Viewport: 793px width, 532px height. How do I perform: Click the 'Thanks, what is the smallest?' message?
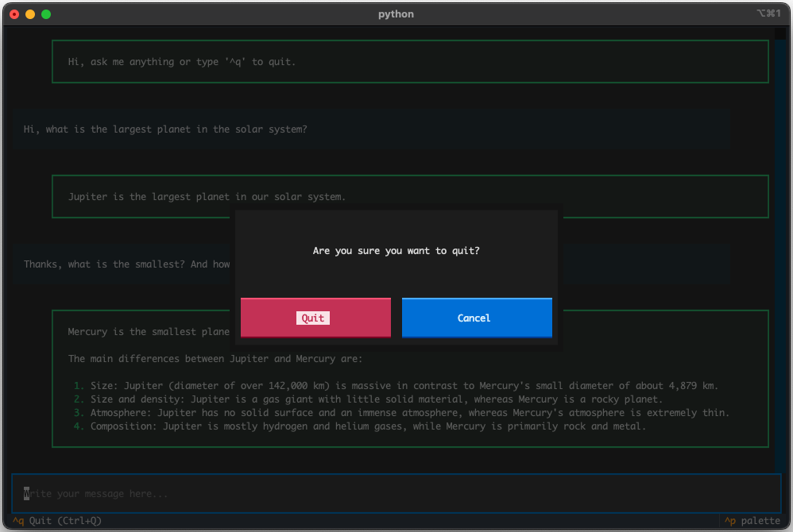(x=126, y=264)
